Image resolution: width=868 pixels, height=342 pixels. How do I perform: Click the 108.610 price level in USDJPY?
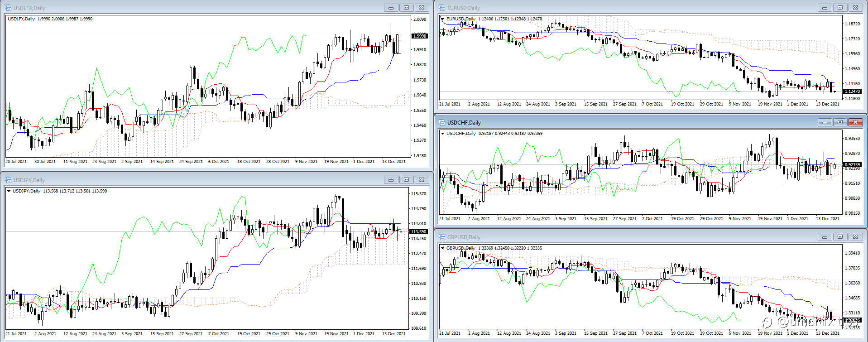[418, 328]
